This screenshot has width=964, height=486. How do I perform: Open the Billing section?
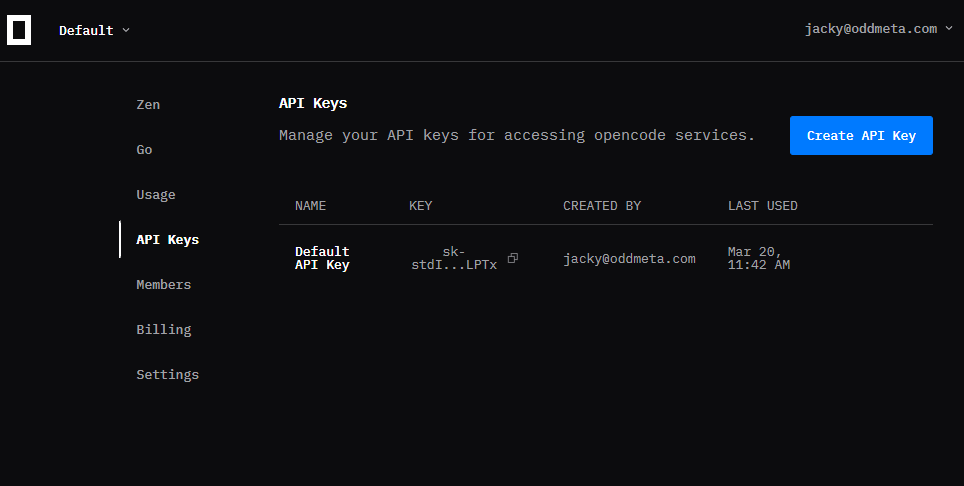point(164,329)
